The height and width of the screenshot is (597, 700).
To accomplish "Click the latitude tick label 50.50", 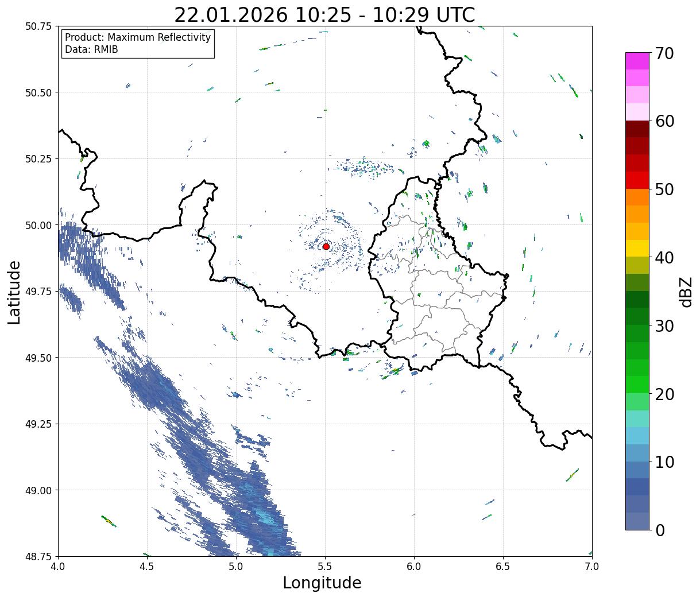I will pos(38,92).
